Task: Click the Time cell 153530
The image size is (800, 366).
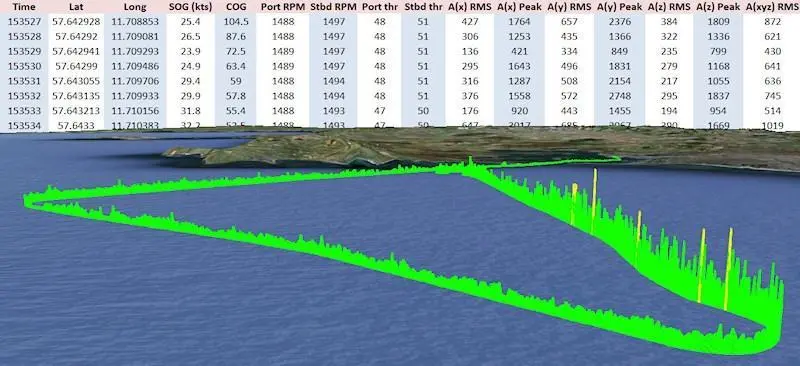Action: tap(24, 66)
